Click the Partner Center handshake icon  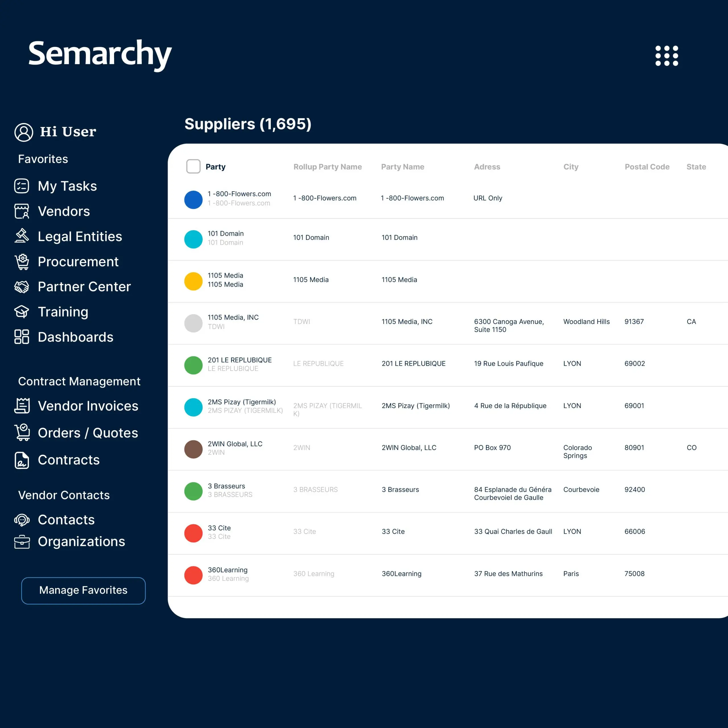tap(22, 287)
